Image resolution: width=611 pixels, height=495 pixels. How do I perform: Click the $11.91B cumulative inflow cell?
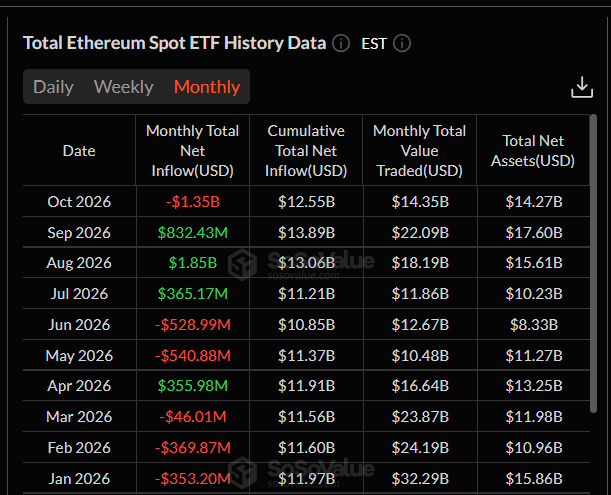[x=306, y=385]
